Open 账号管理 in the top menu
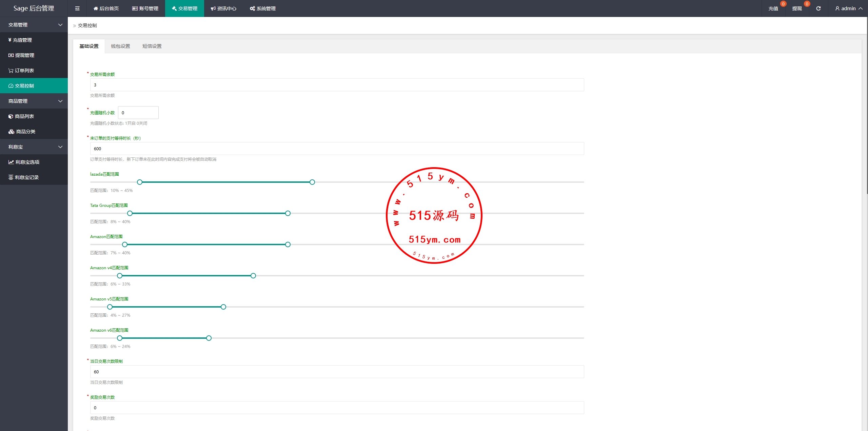 [x=145, y=8]
